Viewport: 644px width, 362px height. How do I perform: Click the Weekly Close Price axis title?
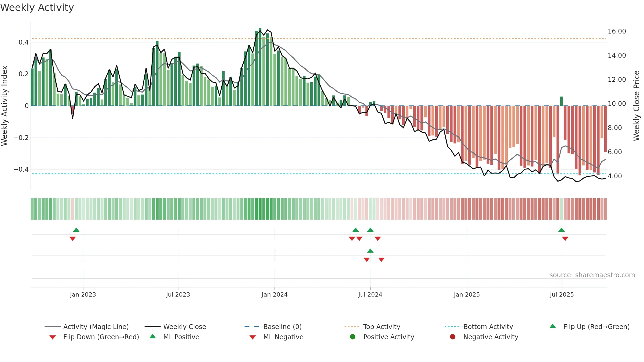click(x=636, y=106)
